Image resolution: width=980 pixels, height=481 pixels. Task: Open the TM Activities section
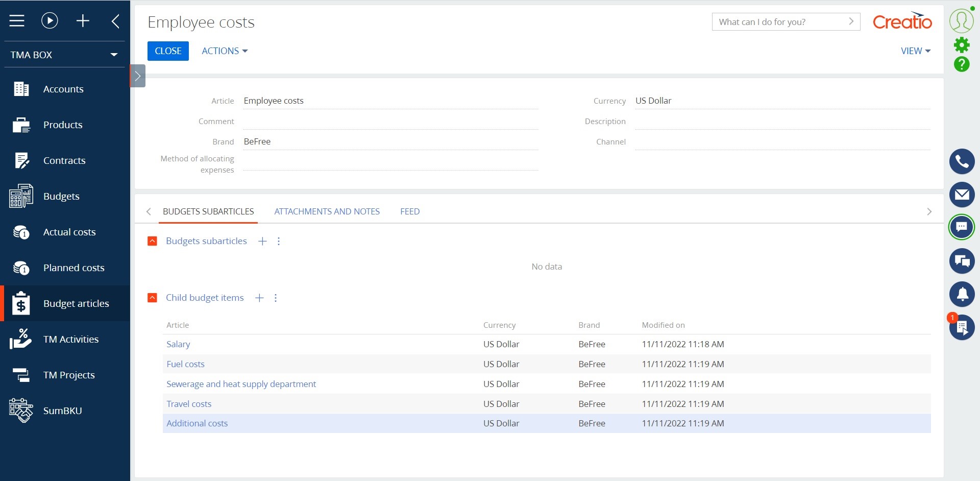pyautogui.click(x=71, y=339)
